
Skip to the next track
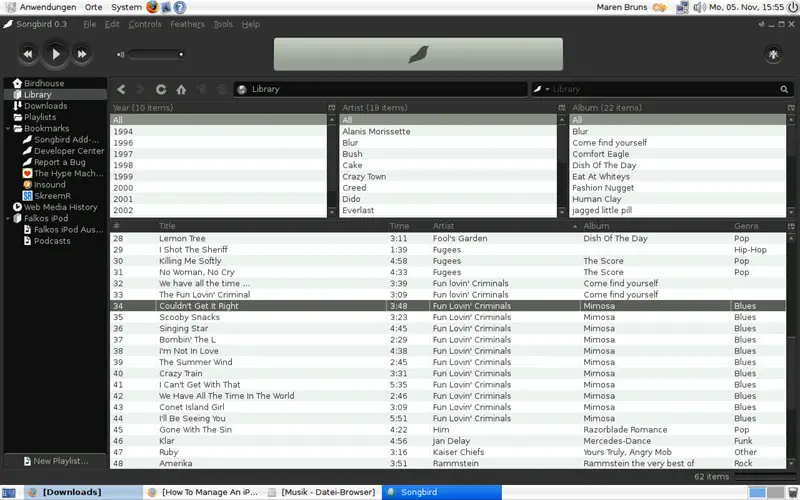[x=82, y=54]
